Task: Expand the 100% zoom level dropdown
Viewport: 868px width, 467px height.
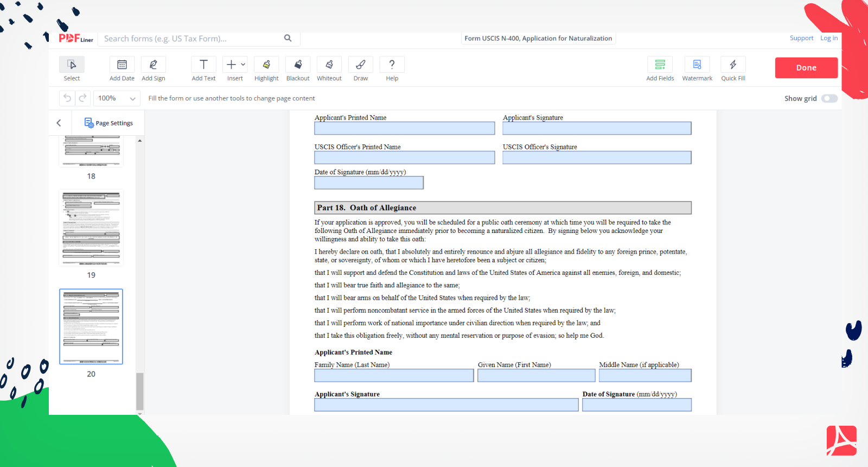Action: (x=117, y=98)
